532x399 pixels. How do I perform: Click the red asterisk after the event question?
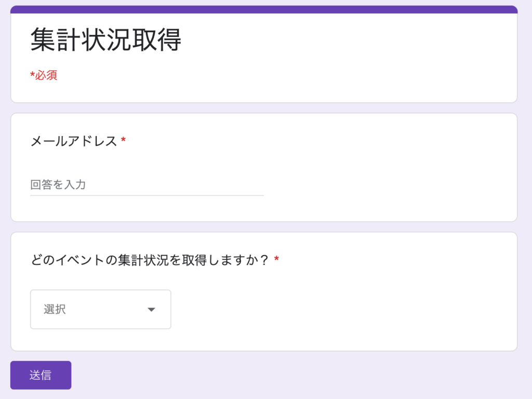pos(276,259)
